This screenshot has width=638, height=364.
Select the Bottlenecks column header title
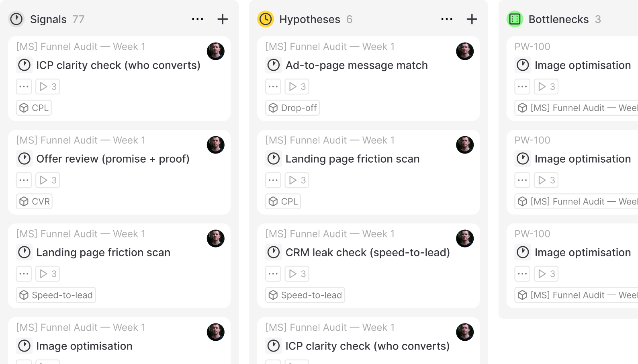tap(558, 19)
